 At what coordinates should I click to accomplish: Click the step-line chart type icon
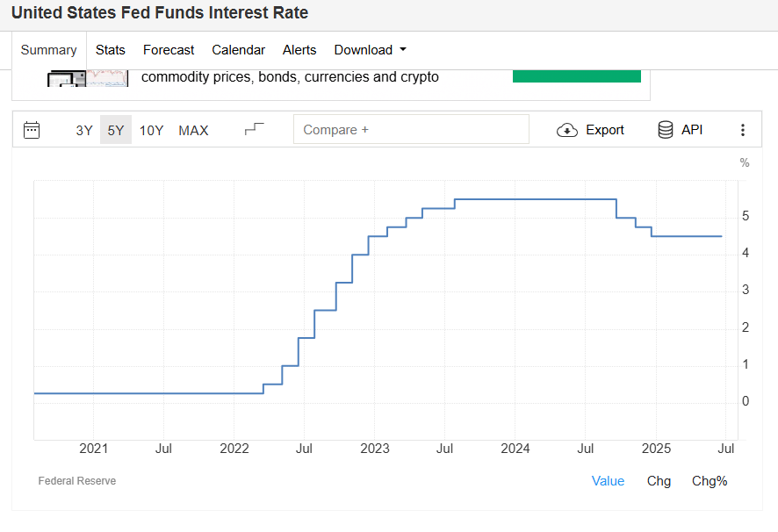254,130
